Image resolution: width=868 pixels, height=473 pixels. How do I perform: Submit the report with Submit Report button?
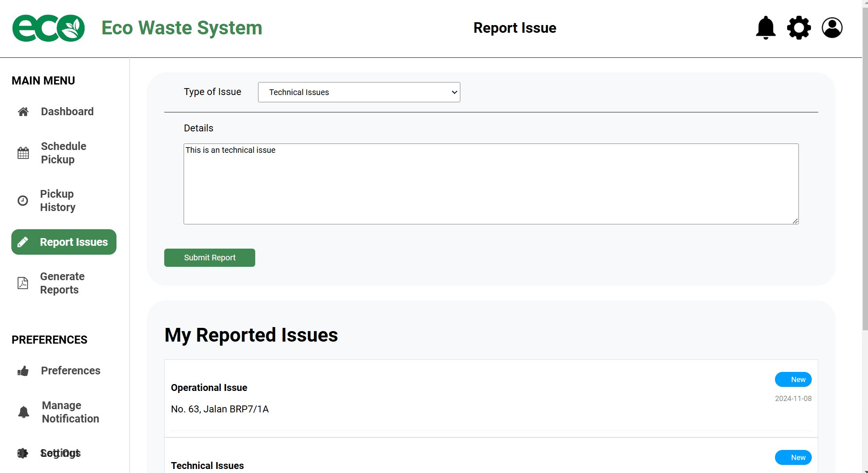210,258
